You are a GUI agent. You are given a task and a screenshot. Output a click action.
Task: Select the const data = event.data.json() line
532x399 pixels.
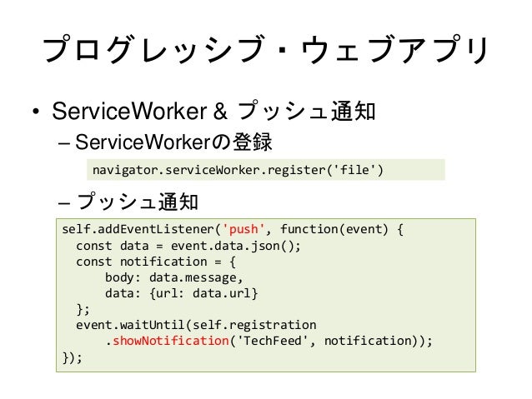tap(188, 246)
